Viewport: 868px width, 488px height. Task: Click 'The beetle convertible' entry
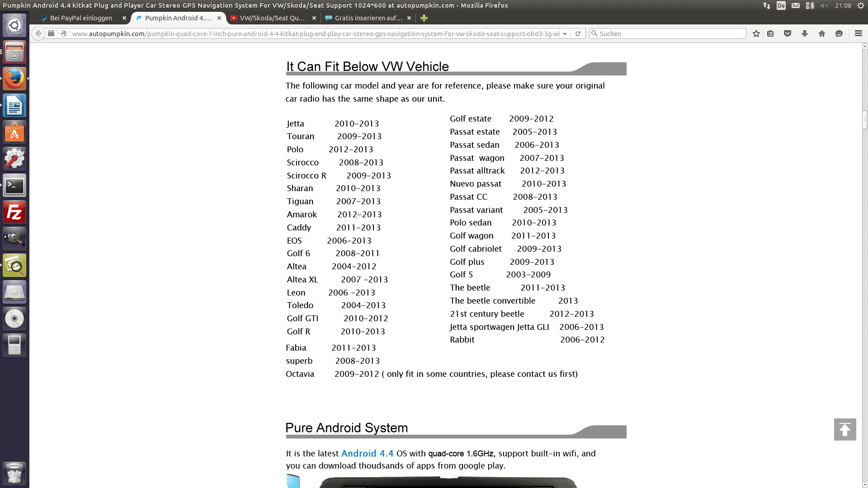coord(492,300)
